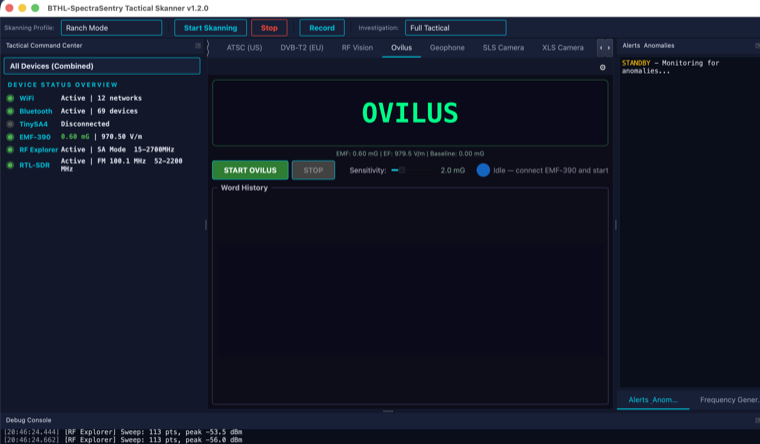The image size is (760, 444).
Task: Open the All Devices (Combined) dropdown
Action: pyautogui.click(x=102, y=66)
